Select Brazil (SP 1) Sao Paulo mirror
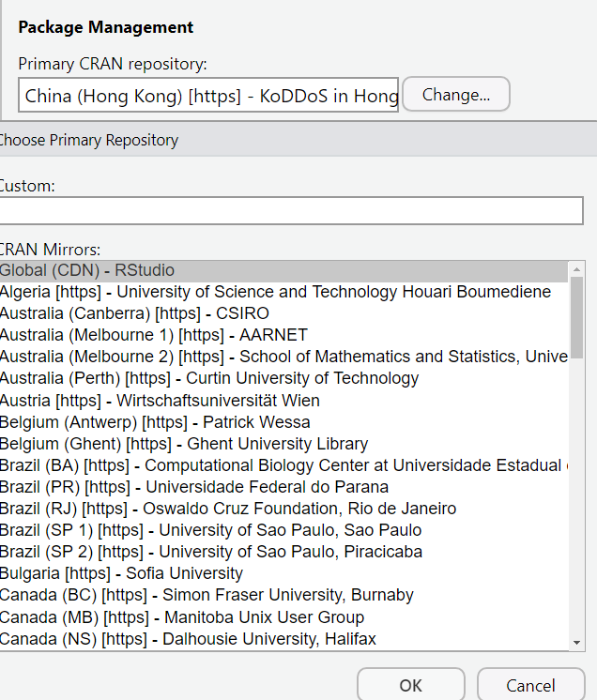 pos(284,530)
